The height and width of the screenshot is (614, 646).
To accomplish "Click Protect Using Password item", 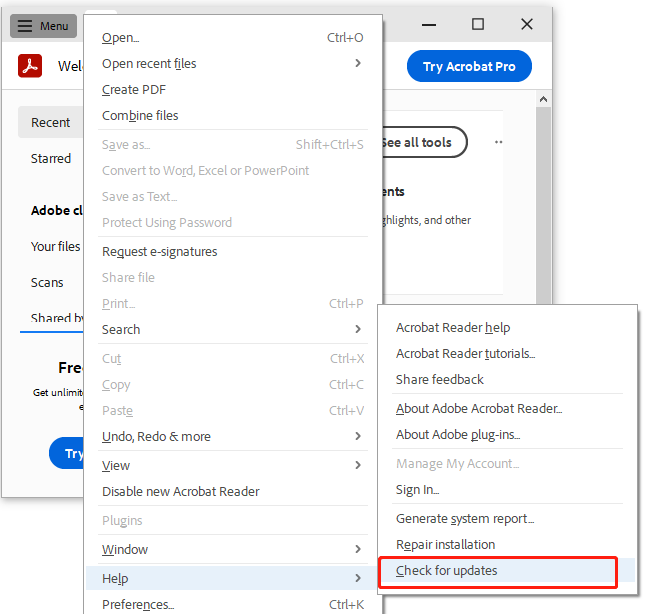I will pyautogui.click(x=233, y=223).
